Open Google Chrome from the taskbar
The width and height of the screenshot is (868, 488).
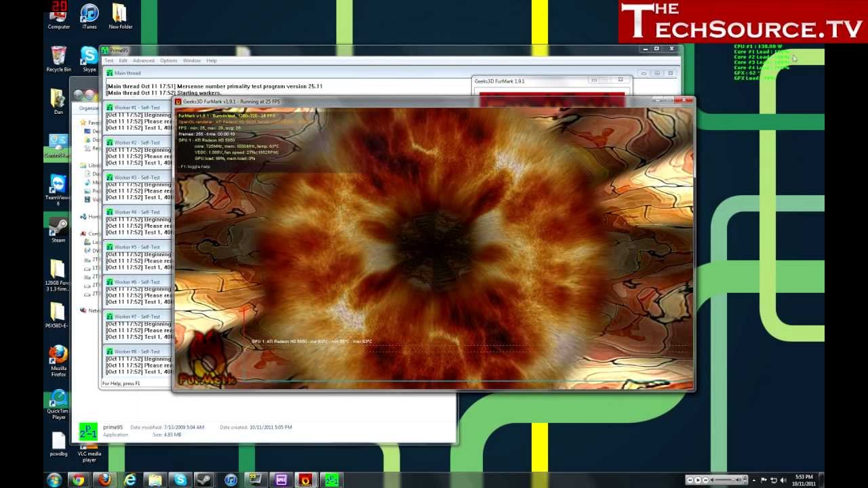coord(77,480)
